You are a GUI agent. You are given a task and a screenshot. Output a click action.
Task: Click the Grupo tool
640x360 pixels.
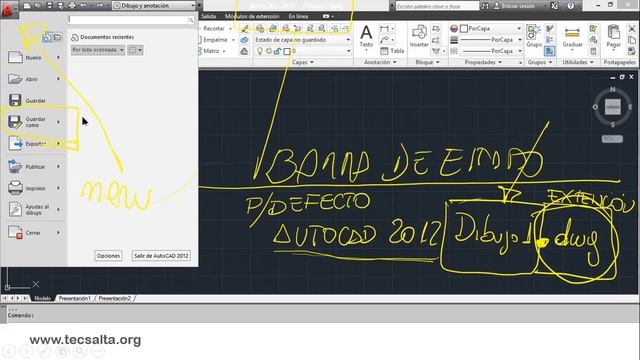534,36
